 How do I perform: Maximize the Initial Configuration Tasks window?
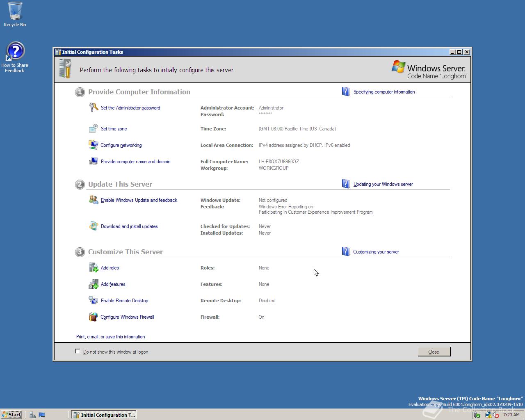tap(459, 52)
